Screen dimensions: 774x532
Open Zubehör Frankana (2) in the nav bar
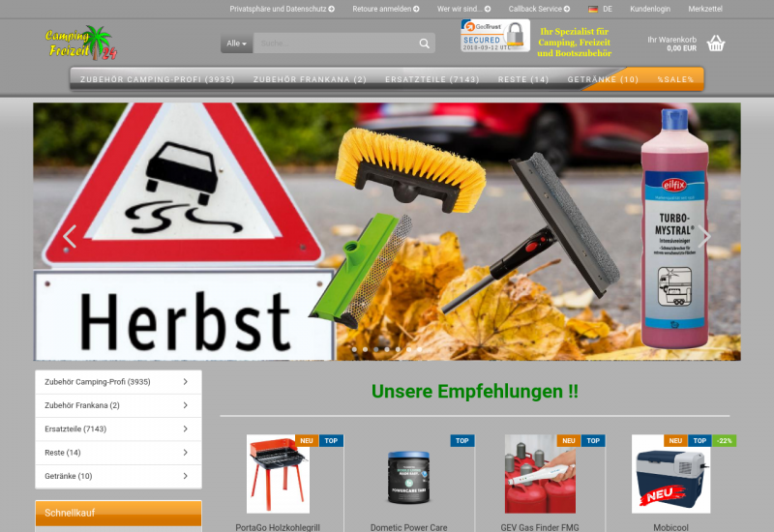[310, 79]
